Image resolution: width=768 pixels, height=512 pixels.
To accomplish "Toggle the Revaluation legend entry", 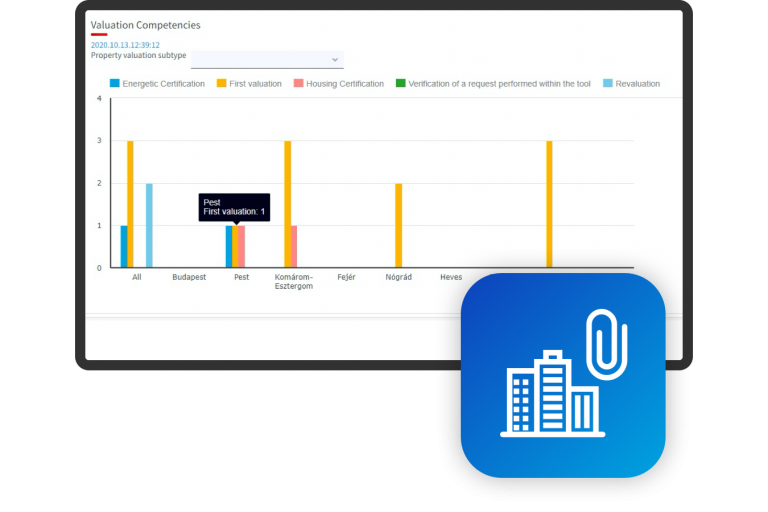I will click(x=630, y=84).
